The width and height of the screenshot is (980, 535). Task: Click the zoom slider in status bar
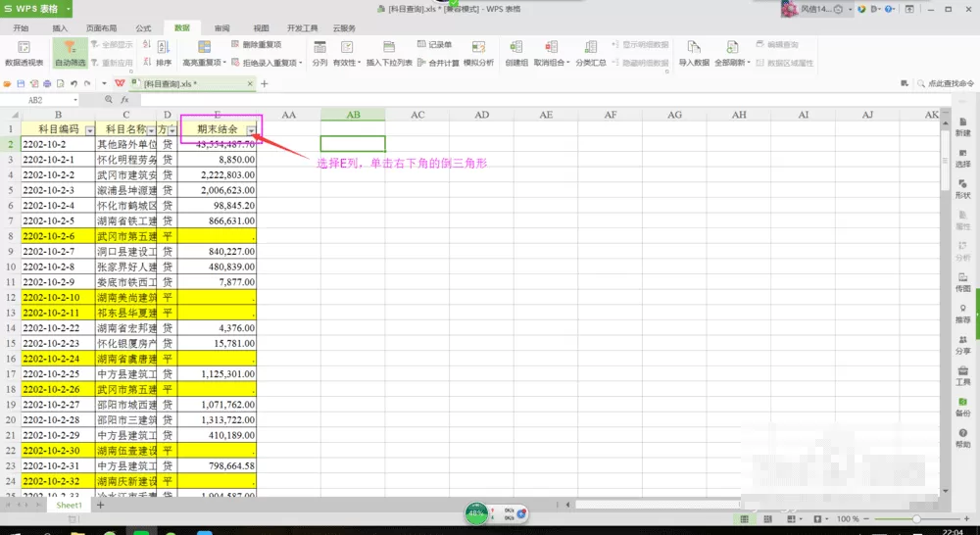(x=916, y=518)
